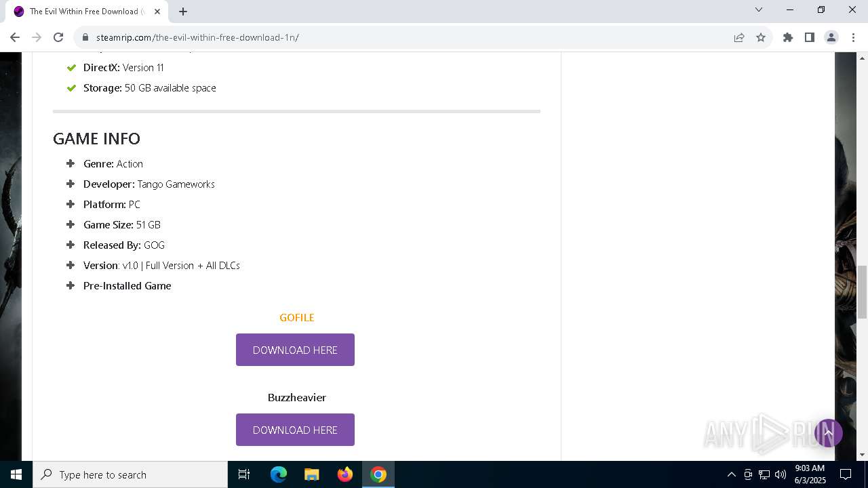Launch Firefox from taskbar
Viewport: 868px width, 488px height.
(x=345, y=474)
